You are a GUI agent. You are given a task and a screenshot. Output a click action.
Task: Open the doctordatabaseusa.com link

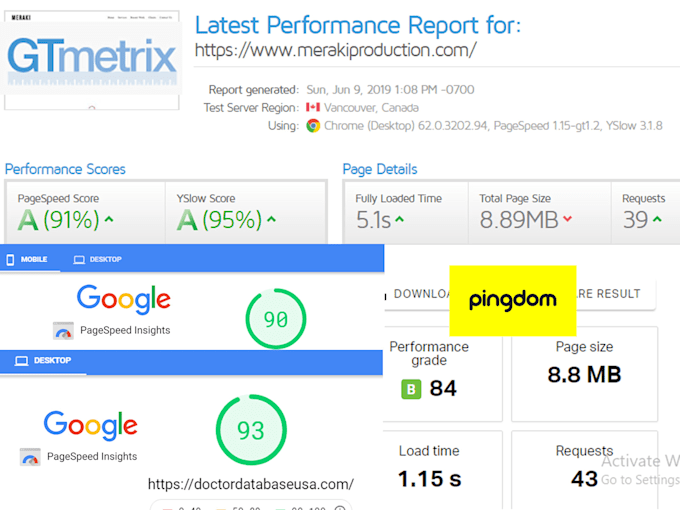tap(251, 484)
